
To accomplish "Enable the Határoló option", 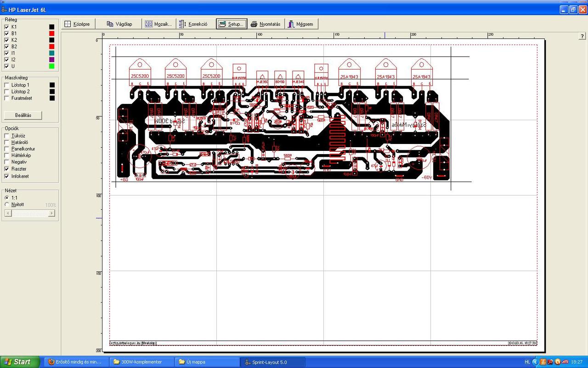I will [6, 142].
